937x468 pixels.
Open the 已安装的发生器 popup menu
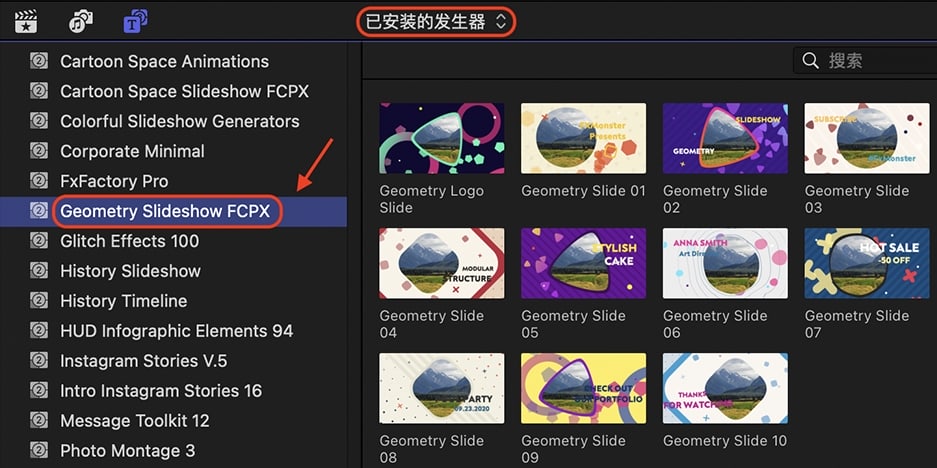(436, 22)
